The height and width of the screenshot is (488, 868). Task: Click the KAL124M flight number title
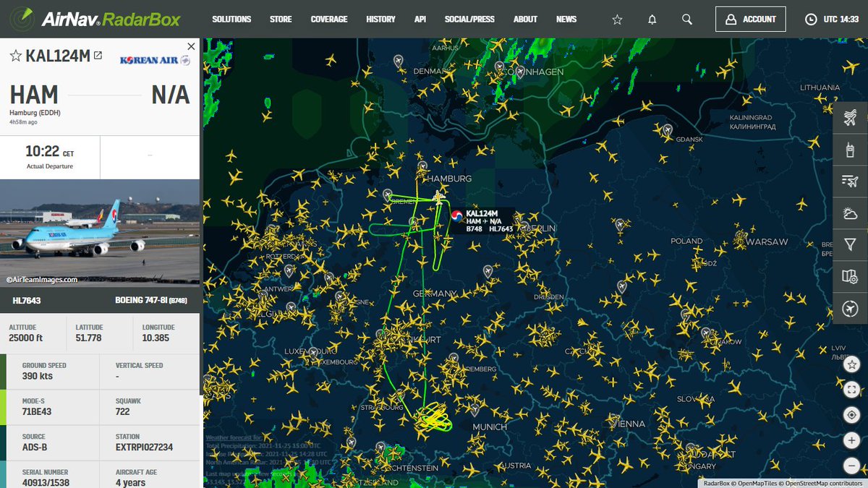click(58, 56)
